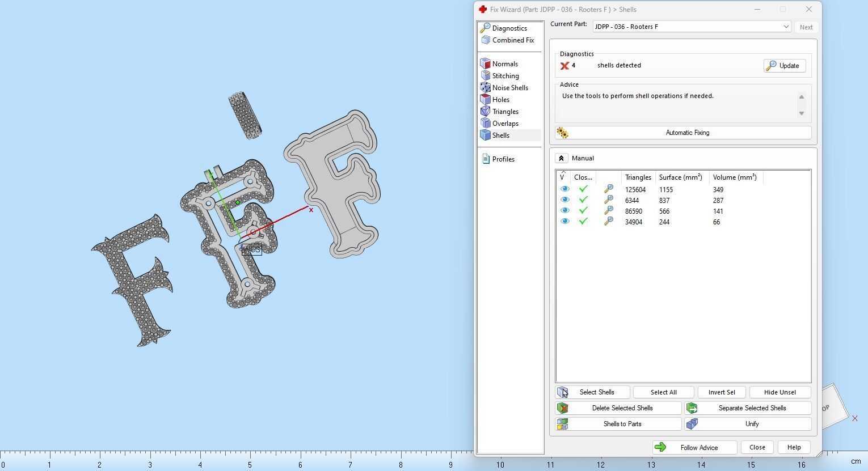Hide the 34904-triangle shell via its eye
Screen dimensions: 868x471
coord(564,222)
